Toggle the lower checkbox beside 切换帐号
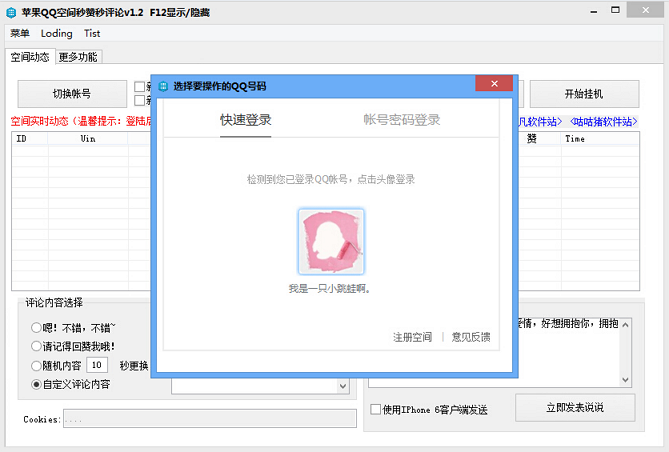This screenshot has height=452, width=669. [x=140, y=100]
